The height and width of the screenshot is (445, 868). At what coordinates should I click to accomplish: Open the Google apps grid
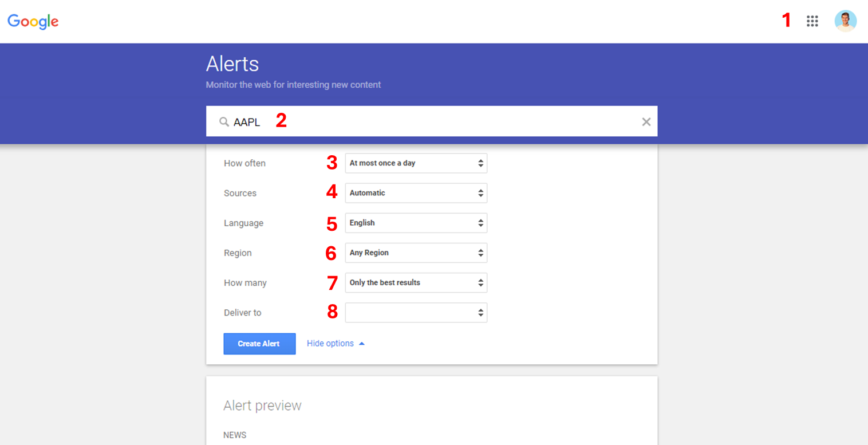click(812, 21)
